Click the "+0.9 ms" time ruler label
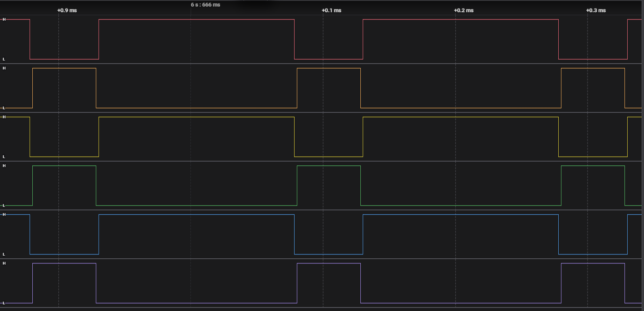 pyautogui.click(x=67, y=11)
